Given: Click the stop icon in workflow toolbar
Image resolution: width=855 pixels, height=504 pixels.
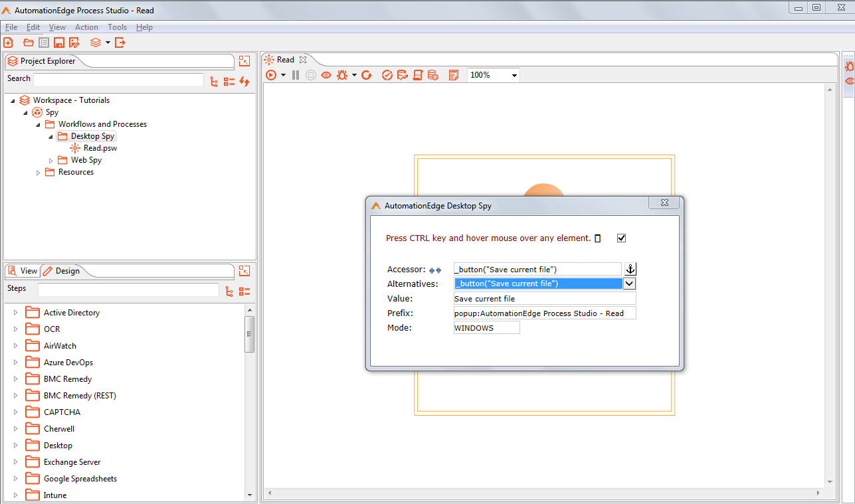Looking at the screenshot, I should [311, 75].
